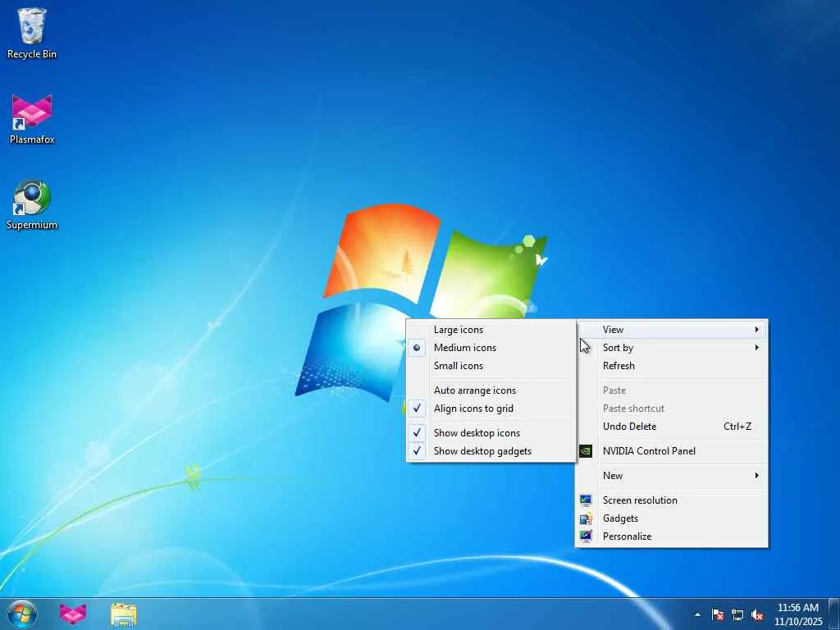
Task: Expand the Sort by submenu
Action: pos(671,348)
